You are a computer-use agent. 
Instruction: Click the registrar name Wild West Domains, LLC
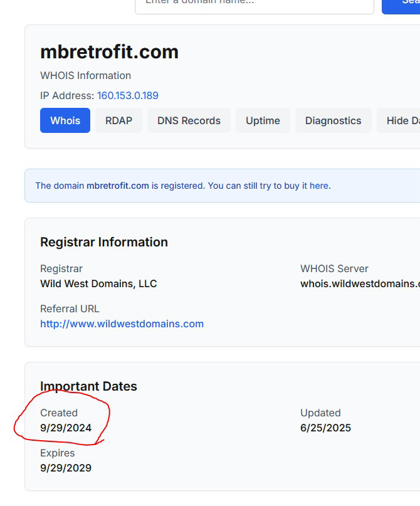98,283
